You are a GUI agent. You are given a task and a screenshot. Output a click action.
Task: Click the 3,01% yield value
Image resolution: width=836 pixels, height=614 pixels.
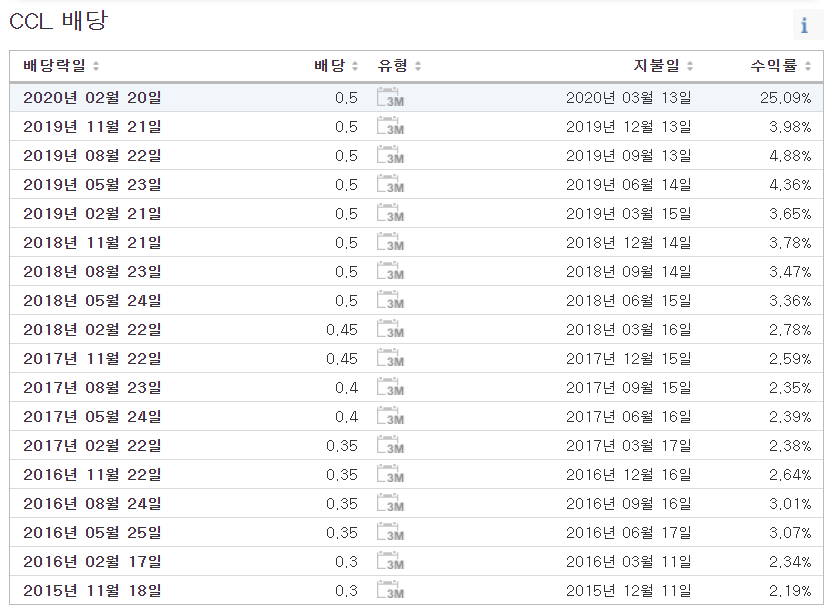pyautogui.click(x=790, y=503)
